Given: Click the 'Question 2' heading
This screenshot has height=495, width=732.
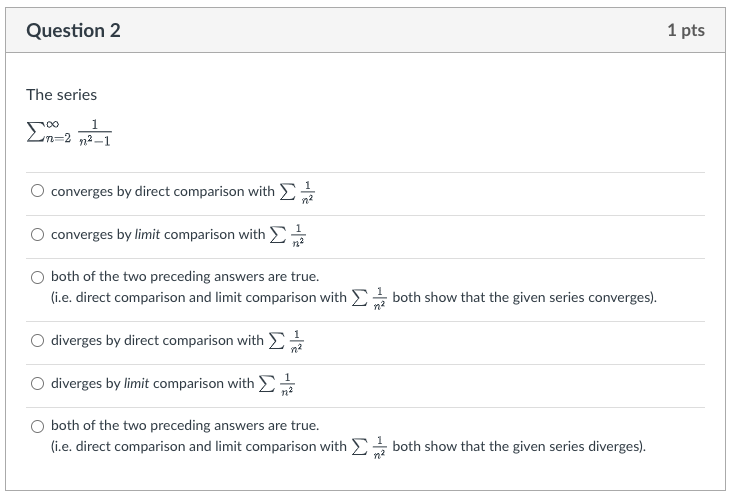Looking at the screenshot, I should click(73, 30).
